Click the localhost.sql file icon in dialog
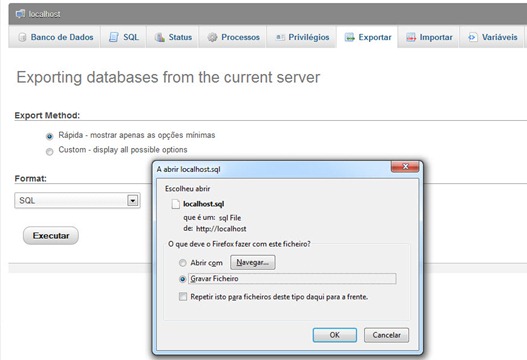 click(x=175, y=204)
